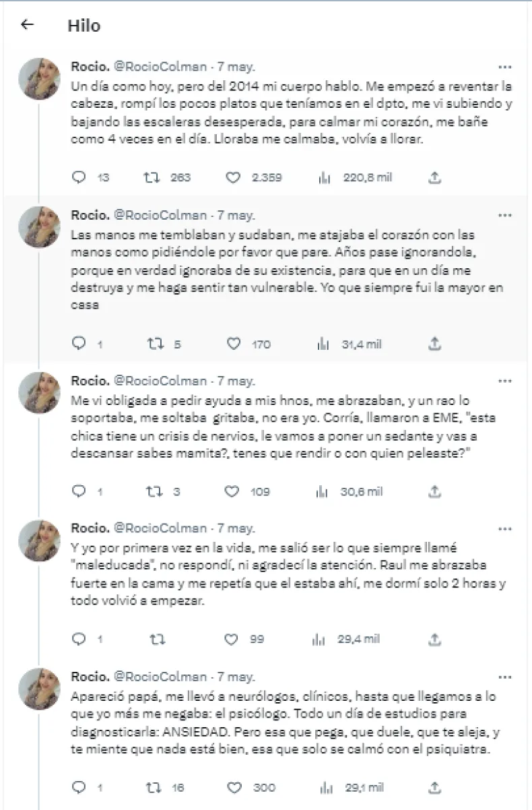Go back using the arrow beside Hilo
This screenshot has height=810, width=532.
click(27, 26)
